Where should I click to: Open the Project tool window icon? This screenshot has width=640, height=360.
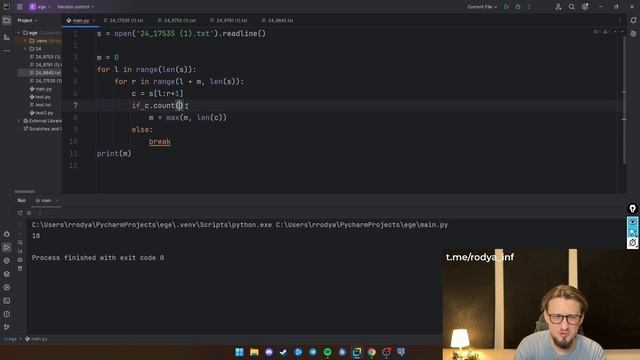tap(7, 20)
